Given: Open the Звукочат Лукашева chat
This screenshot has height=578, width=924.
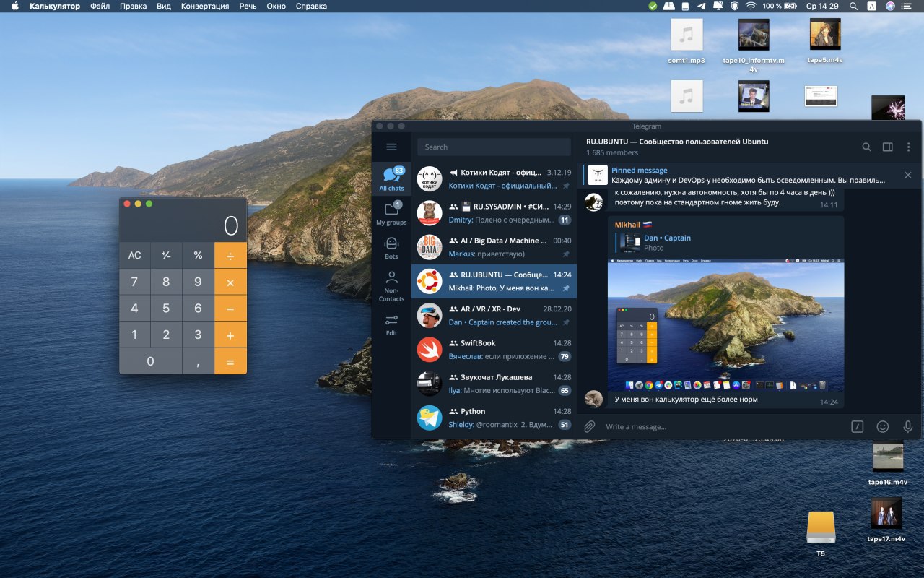Looking at the screenshot, I should (x=494, y=384).
